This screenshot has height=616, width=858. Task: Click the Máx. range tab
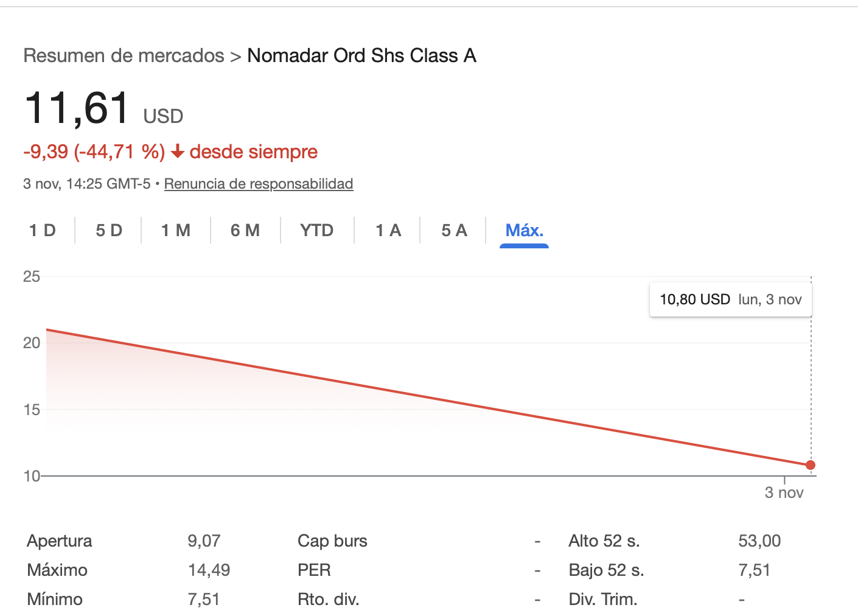pyautogui.click(x=524, y=230)
